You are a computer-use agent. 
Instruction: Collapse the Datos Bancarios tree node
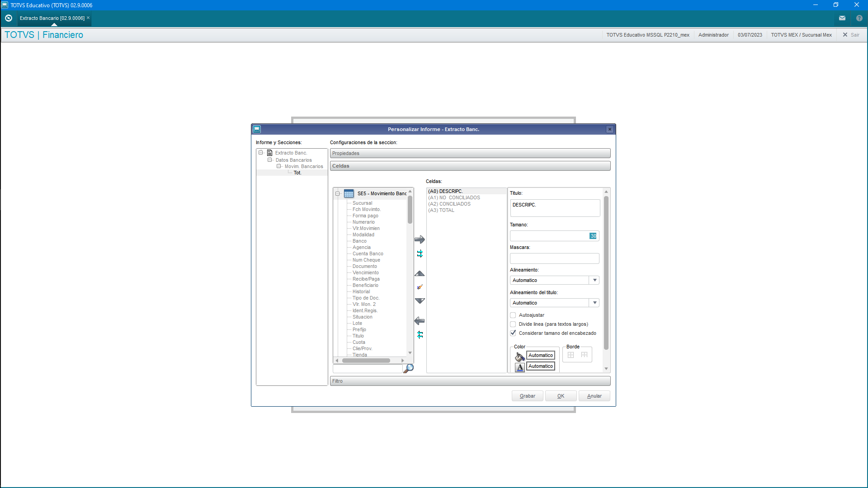pos(270,160)
